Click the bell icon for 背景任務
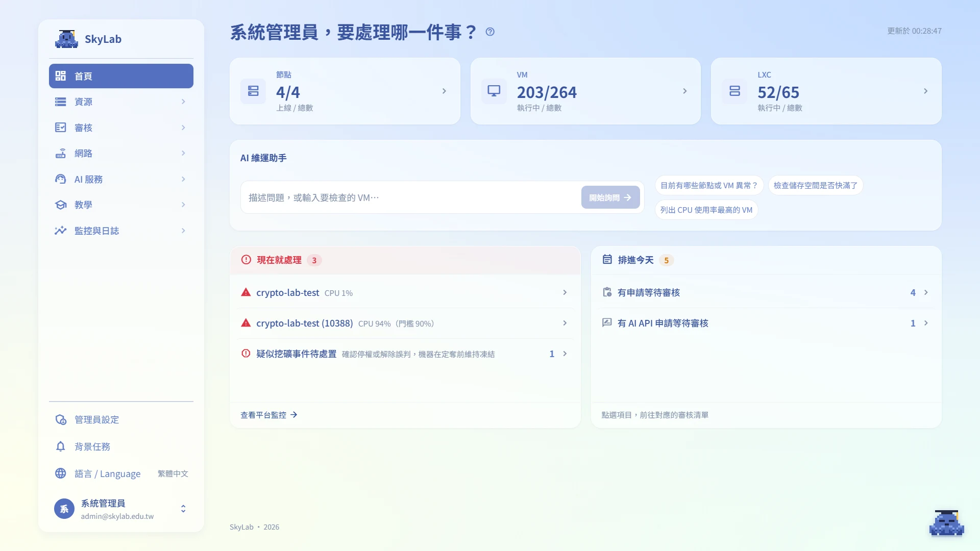 click(61, 446)
